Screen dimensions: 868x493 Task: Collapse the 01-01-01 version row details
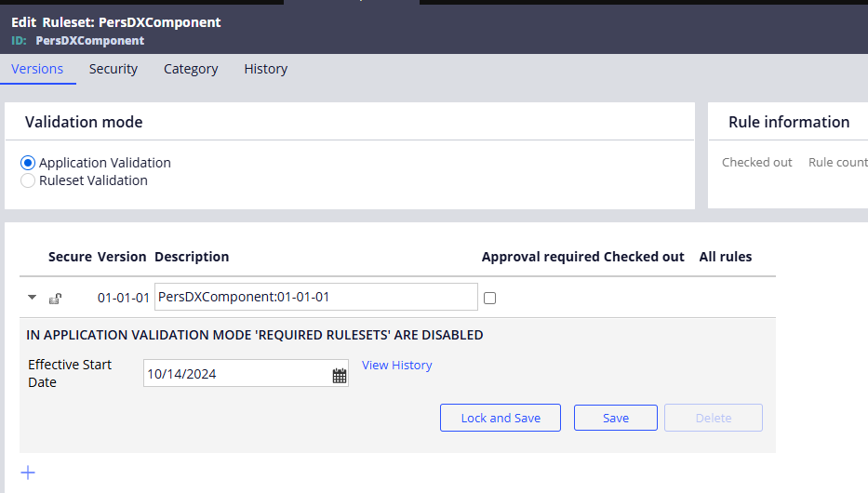(x=33, y=297)
